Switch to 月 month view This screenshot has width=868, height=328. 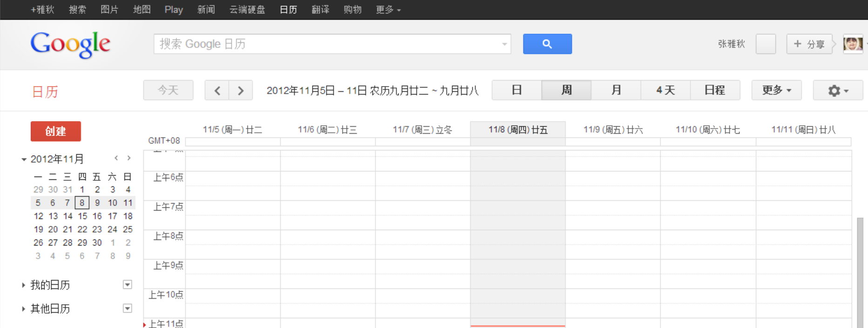pos(616,90)
